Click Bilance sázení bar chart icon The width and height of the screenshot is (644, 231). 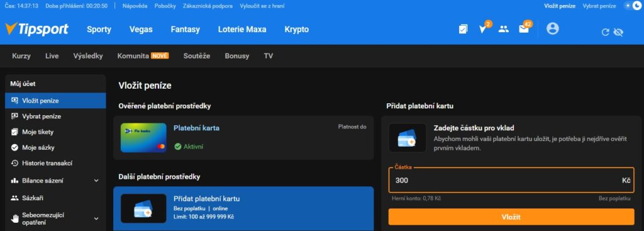coord(15,181)
